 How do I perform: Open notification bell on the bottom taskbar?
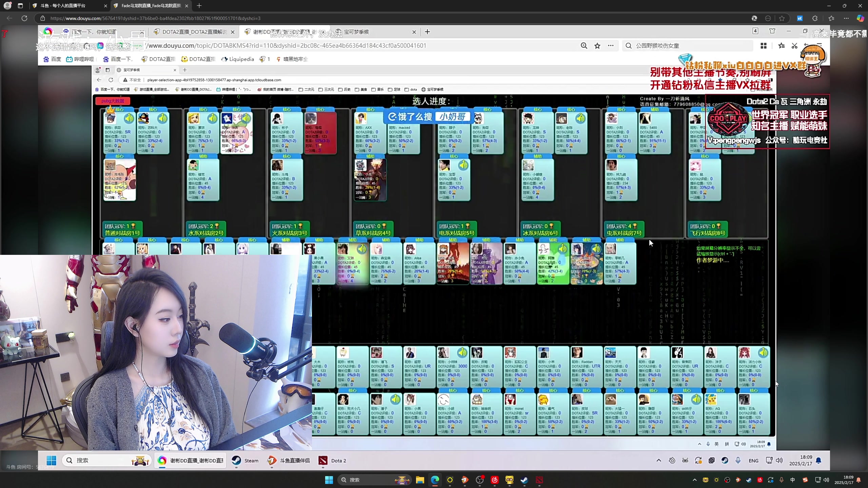(x=859, y=480)
